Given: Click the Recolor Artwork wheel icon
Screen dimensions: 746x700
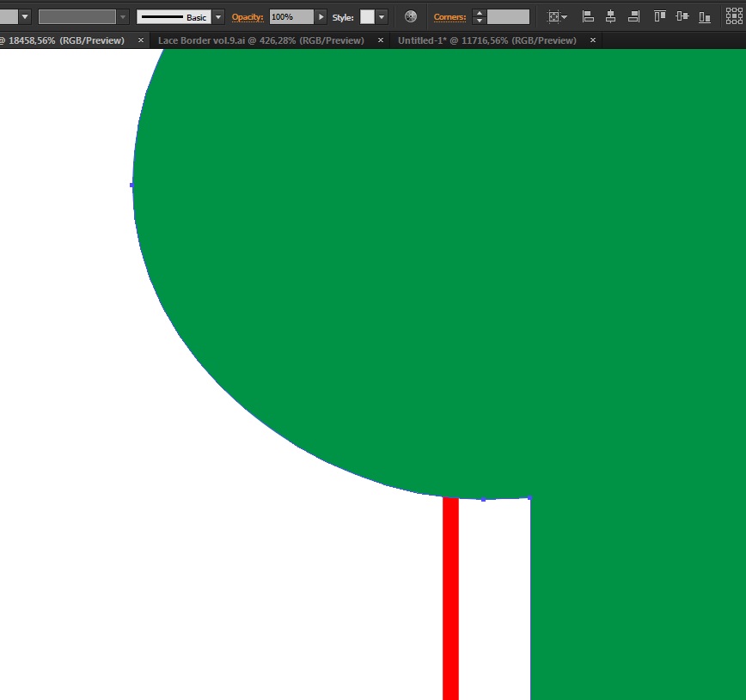Looking at the screenshot, I should click(x=411, y=16).
